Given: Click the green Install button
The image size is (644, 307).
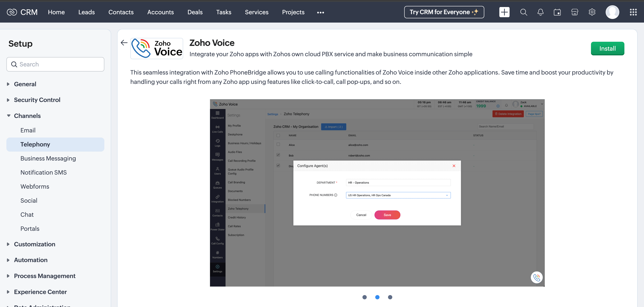Looking at the screenshot, I should 607,49.
